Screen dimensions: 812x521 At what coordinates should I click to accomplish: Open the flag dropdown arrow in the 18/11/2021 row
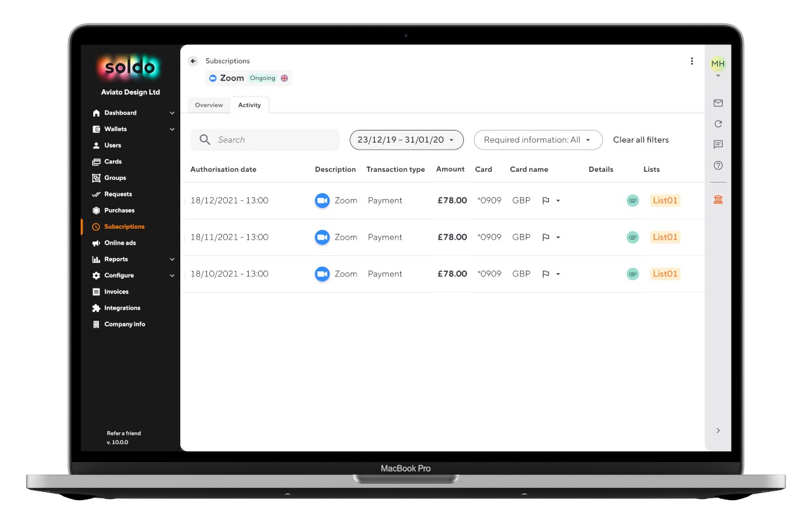(x=558, y=238)
